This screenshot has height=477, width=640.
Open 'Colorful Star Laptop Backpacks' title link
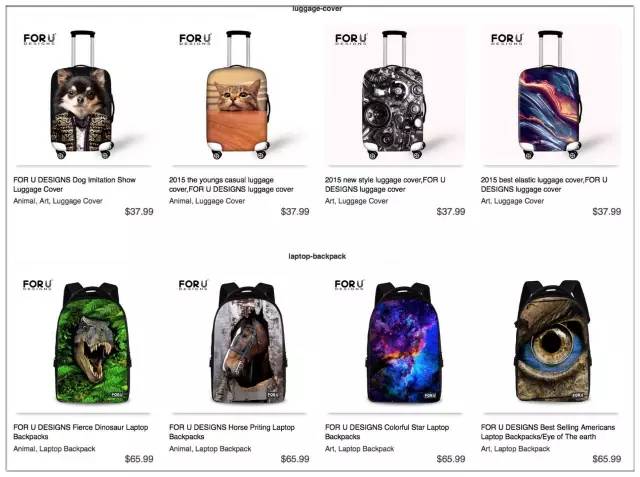tap(387, 432)
